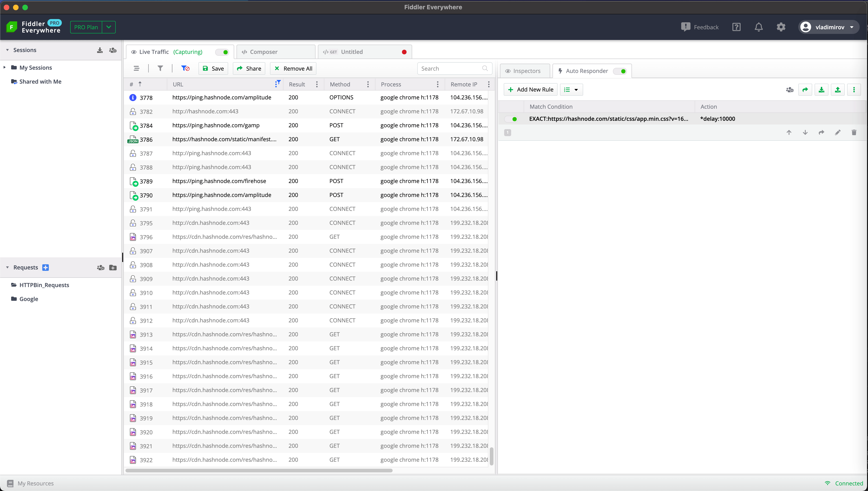868x491 pixels.
Task: Click the PRO Plan button
Action: (x=86, y=27)
